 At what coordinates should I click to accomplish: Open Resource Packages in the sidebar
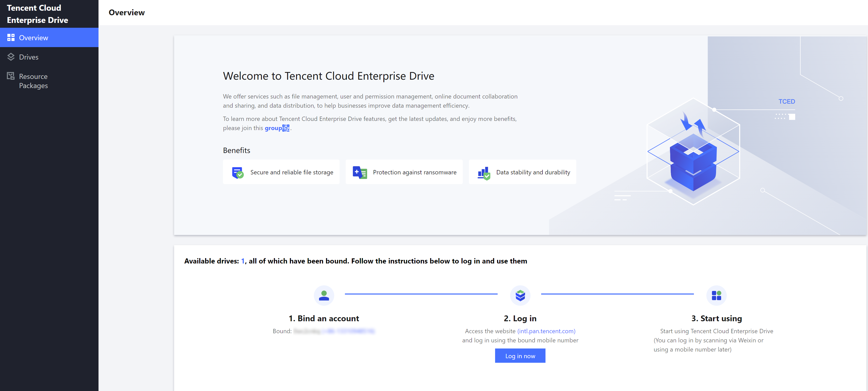coord(33,81)
